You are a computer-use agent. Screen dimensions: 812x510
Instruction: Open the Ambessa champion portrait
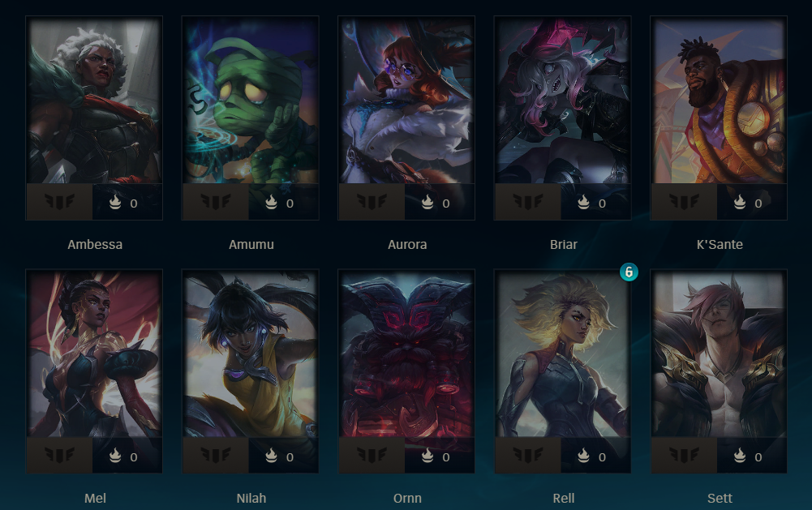[94, 100]
